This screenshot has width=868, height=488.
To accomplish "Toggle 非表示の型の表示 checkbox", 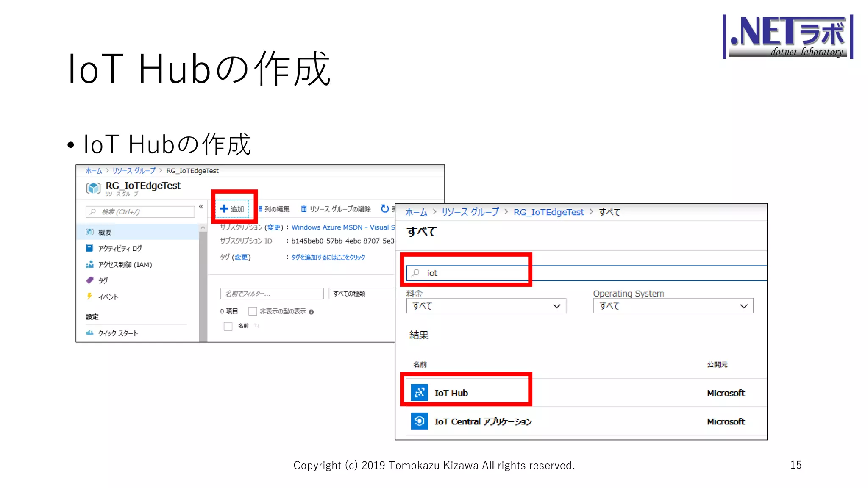I will [x=253, y=311].
